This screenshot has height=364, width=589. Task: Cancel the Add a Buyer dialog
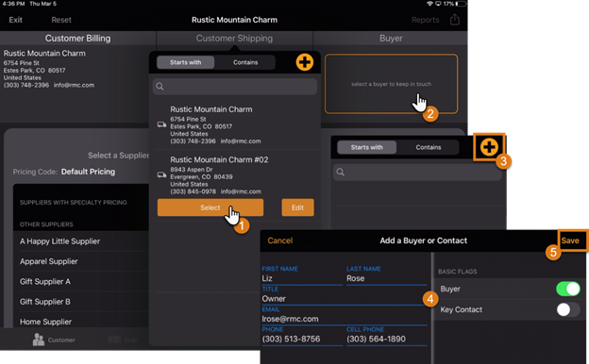(279, 240)
